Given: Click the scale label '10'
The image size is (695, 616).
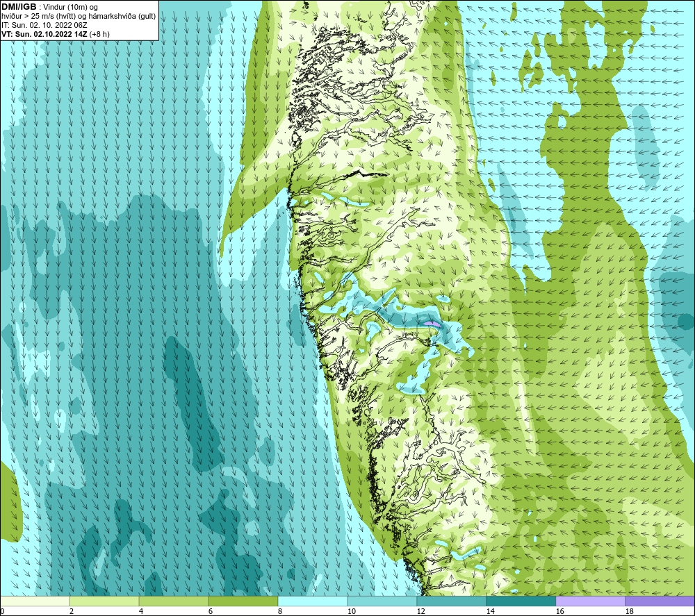Looking at the screenshot, I should 351,611.
